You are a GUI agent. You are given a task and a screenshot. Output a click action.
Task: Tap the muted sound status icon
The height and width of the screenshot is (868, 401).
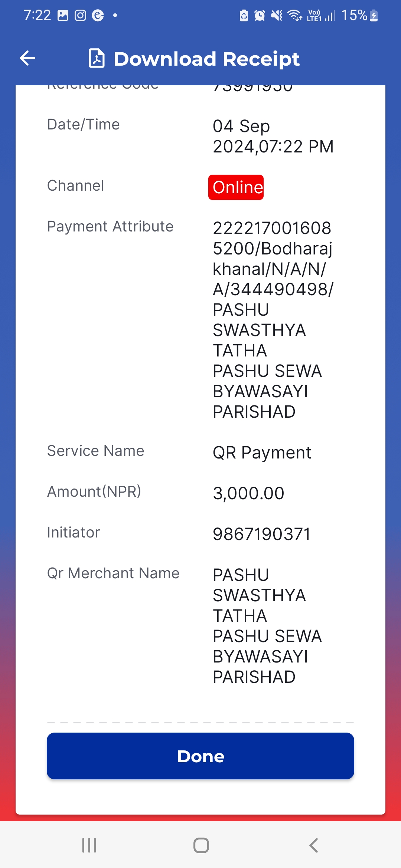coord(277,16)
